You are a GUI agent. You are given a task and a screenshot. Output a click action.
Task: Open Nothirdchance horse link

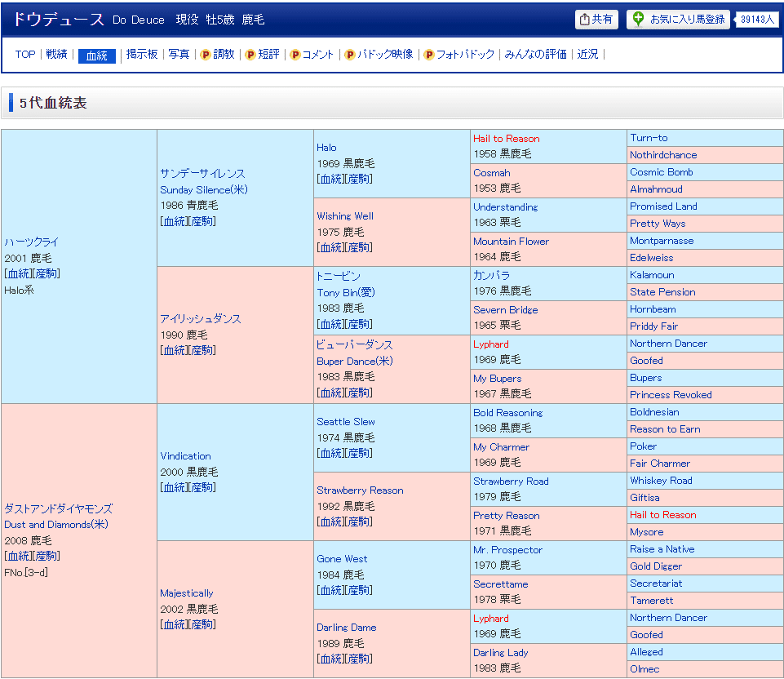coord(663,155)
